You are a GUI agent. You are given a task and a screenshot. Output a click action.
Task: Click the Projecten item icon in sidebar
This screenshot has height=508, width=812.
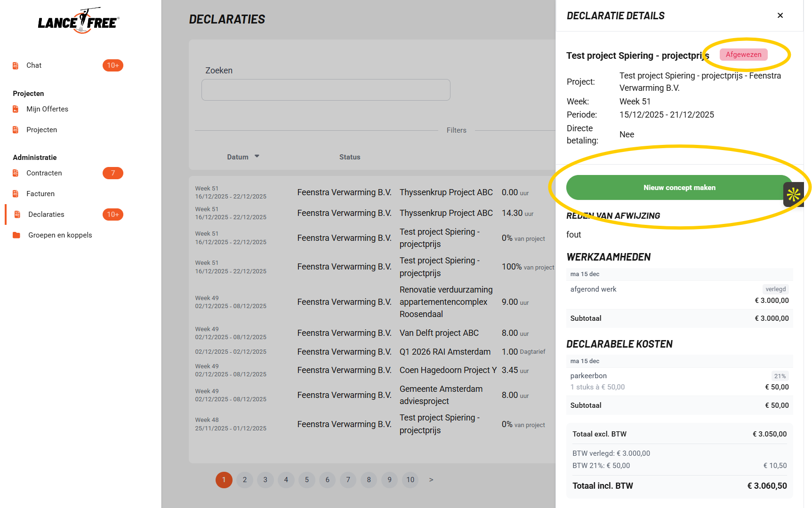[16, 130]
